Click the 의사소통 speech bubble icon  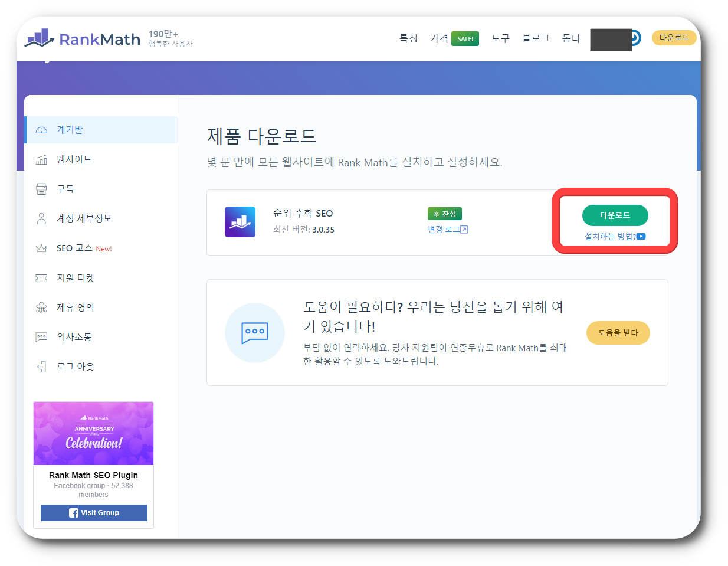(x=41, y=336)
